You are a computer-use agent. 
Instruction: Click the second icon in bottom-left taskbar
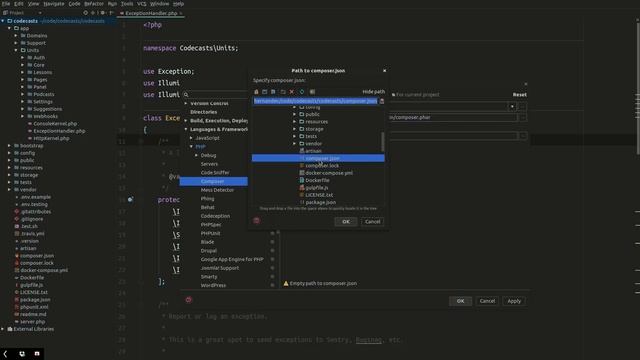pos(22,354)
